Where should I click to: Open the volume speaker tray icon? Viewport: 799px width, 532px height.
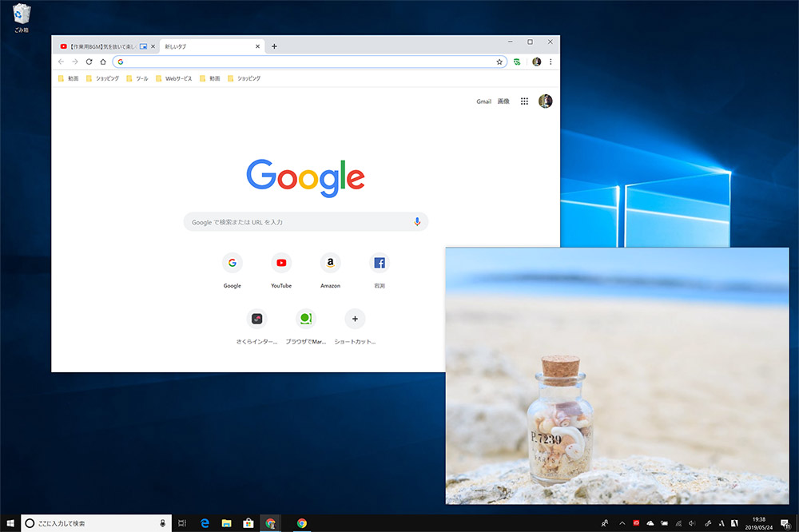tap(692, 523)
